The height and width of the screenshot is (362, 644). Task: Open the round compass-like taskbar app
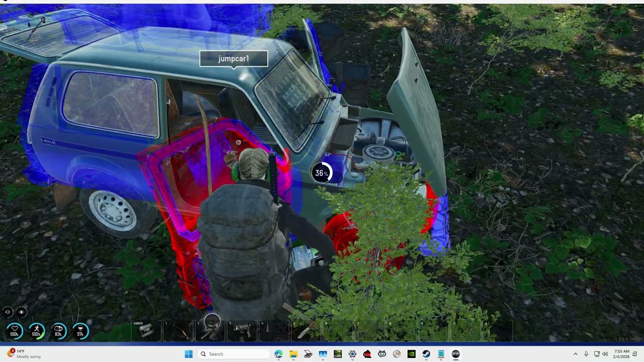pos(396,354)
